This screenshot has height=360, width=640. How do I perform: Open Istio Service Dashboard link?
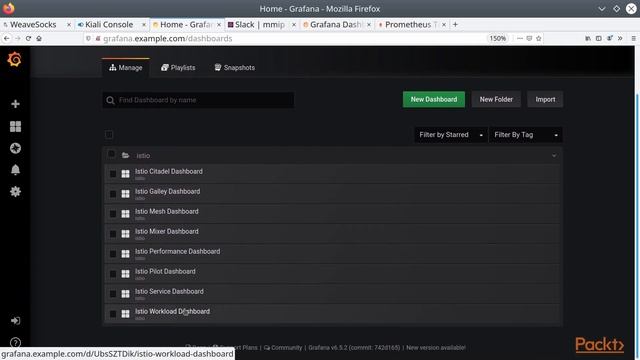click(169, 291)
